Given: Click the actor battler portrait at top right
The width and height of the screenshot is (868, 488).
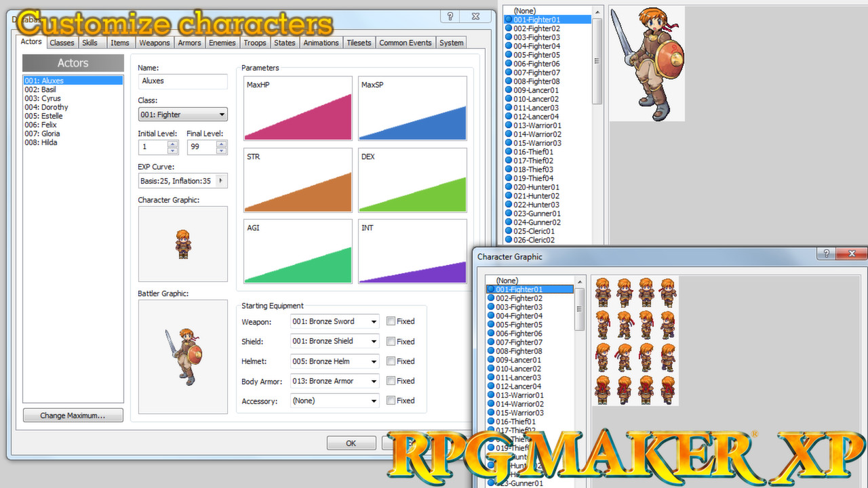Looking at the screenshot, I should [x=646, y=64].
